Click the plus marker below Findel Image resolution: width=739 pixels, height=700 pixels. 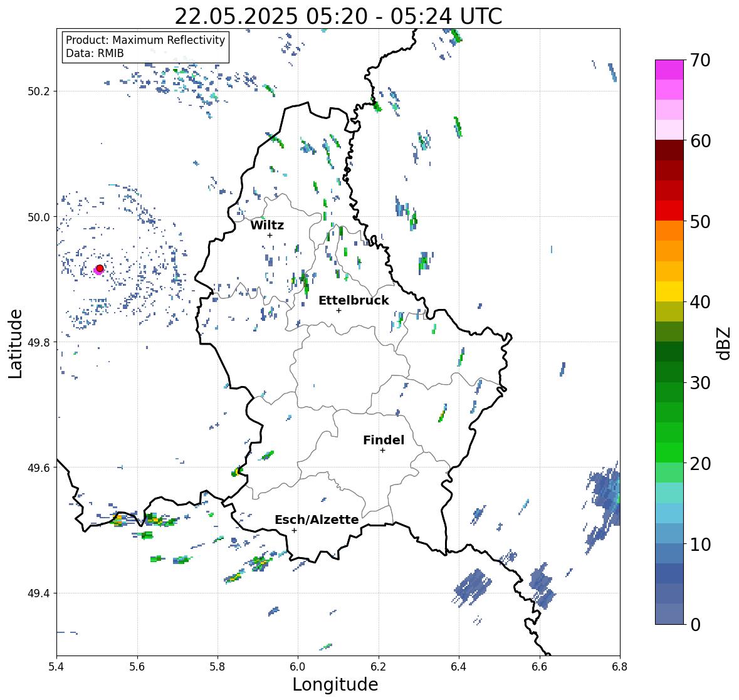pyautogui.click(x=383, y=451)
